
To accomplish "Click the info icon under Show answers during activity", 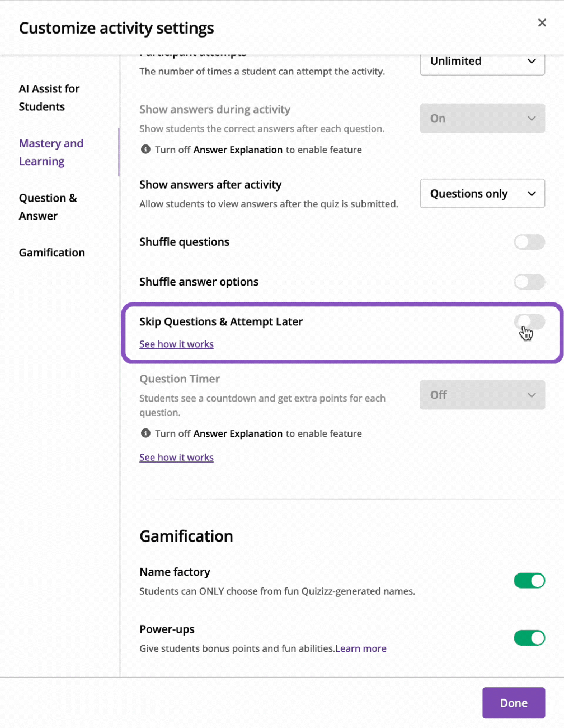I will click(x=145, y=150).
